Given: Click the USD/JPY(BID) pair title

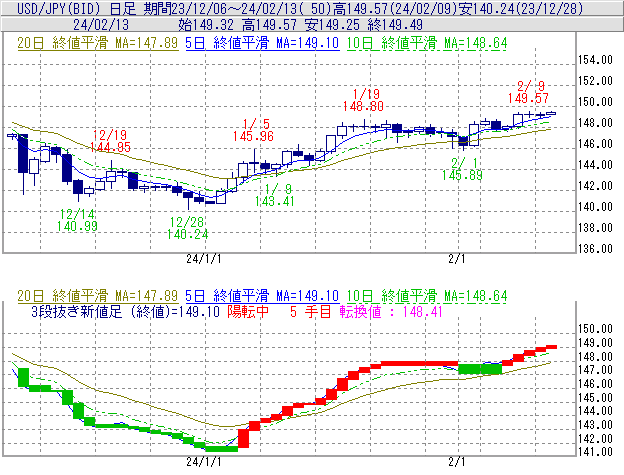Looking at the screenshot, I should click(x=59, y=8).
